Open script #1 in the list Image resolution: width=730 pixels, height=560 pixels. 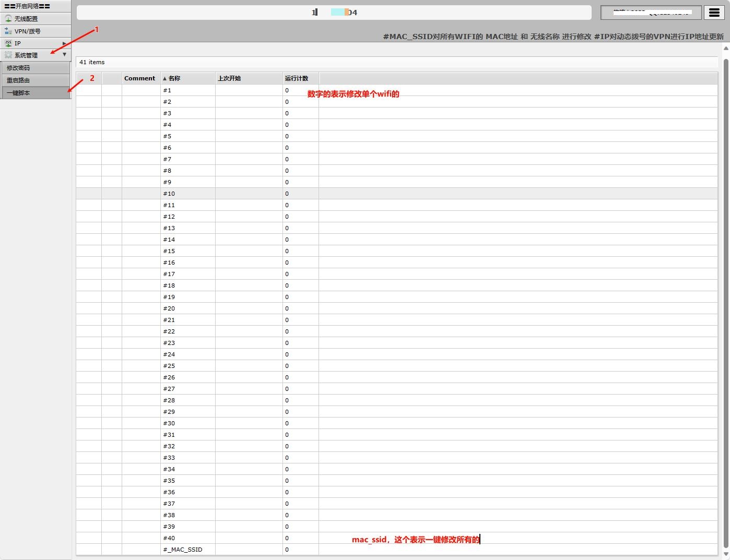167,90
